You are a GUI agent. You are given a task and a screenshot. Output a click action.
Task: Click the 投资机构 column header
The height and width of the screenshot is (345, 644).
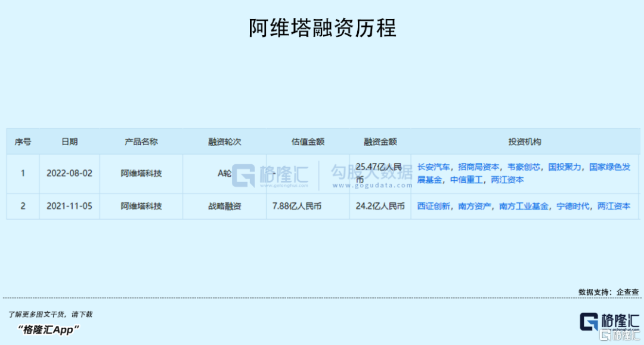coord(525,142)
